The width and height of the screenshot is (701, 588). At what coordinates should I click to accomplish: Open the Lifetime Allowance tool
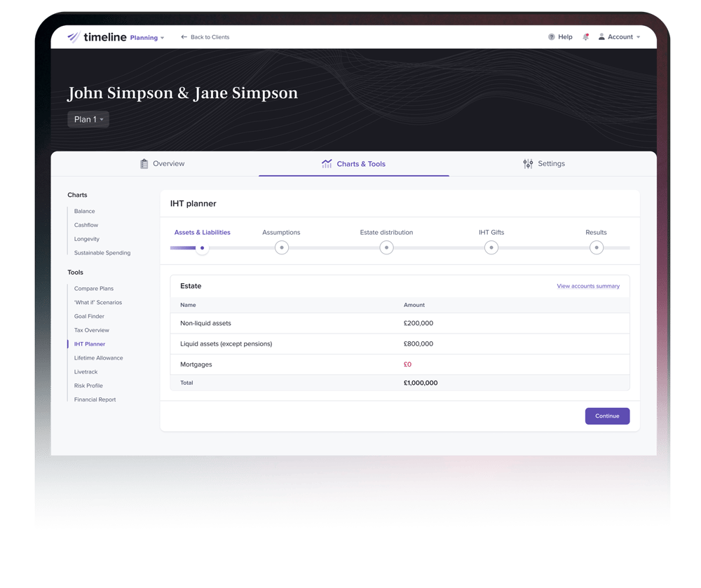[x=98, y=357]
